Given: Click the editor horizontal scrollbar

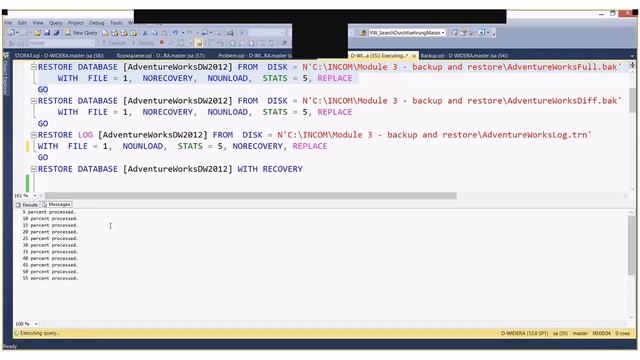Looking at the screenshot, I should tap(250, 196).
